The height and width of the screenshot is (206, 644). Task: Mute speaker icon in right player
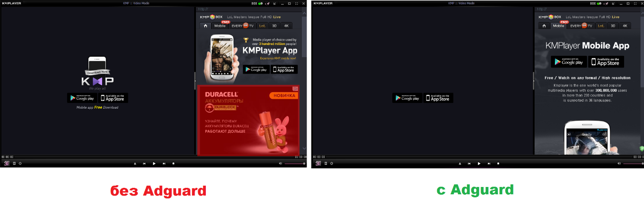pyautogui.click(x=619, y=164)
